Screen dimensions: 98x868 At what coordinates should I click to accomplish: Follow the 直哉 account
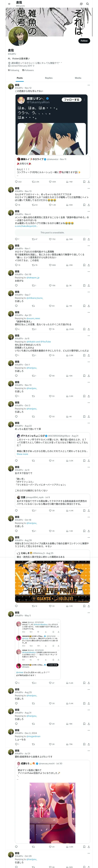click(x=84, y=41)
